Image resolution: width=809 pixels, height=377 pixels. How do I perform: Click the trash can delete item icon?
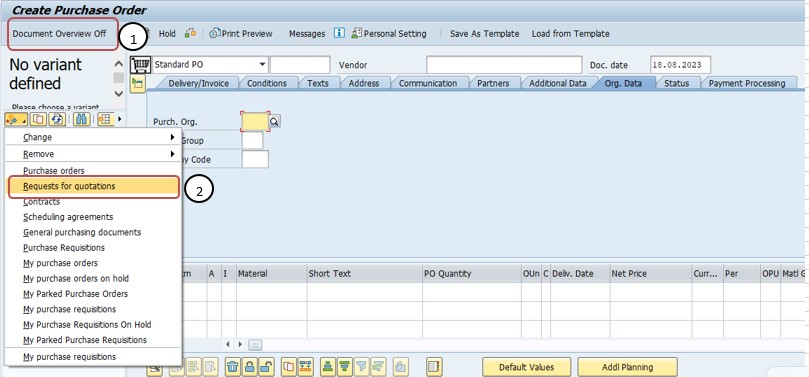pos(233,367)
